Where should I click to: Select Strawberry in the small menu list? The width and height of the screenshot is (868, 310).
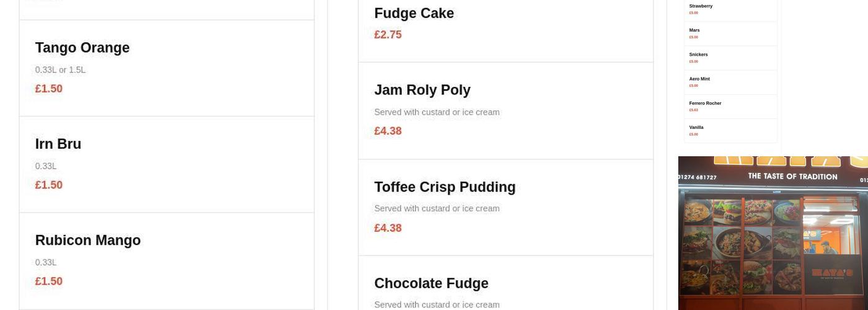(701, 6)
